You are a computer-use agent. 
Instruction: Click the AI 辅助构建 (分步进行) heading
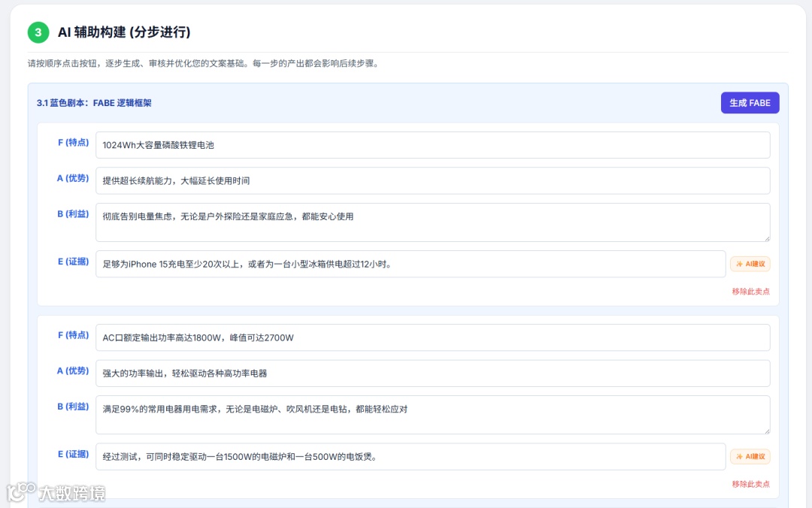pyautogui.click(x=124, y=32)
